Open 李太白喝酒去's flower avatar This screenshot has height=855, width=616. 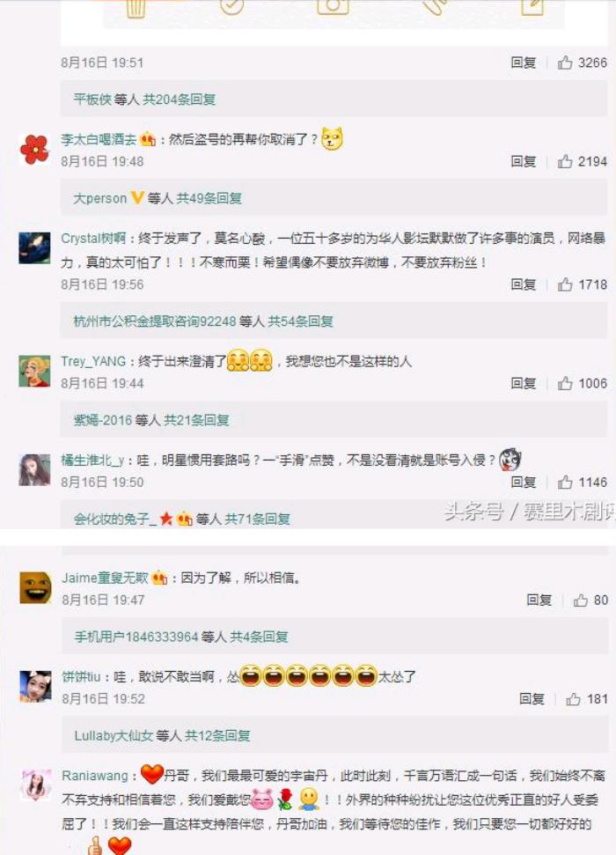pos(34,149)
